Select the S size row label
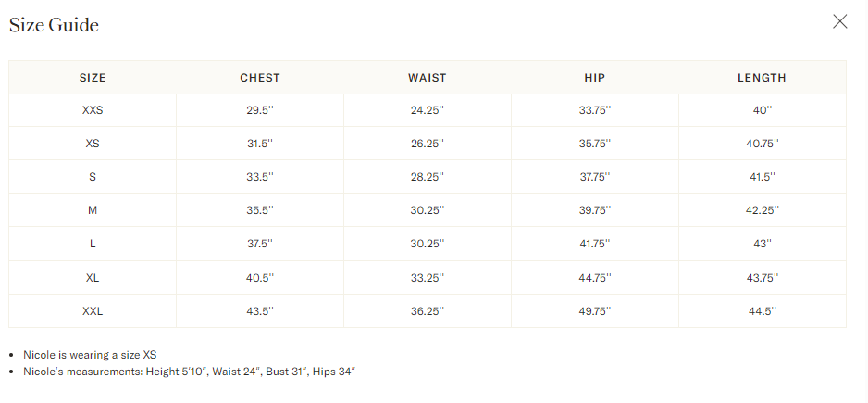Image resolution: width=868 pixels, height=403 pixels. tap(93, 177)
